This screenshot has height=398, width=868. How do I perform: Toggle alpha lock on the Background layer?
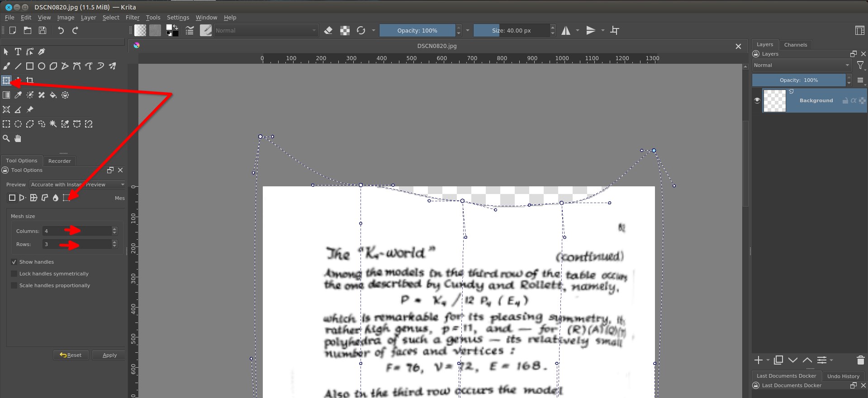862,100
